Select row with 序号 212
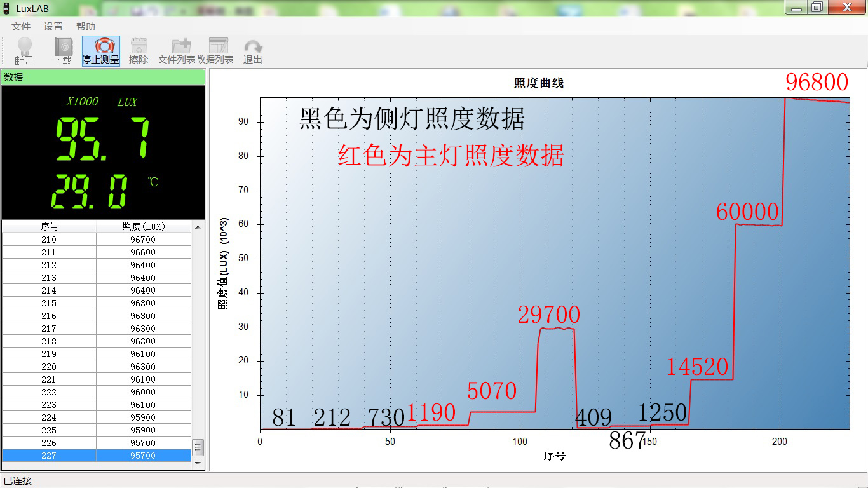Image resolution: width=868 pixels, height=488 pixels. coord(97,265)
